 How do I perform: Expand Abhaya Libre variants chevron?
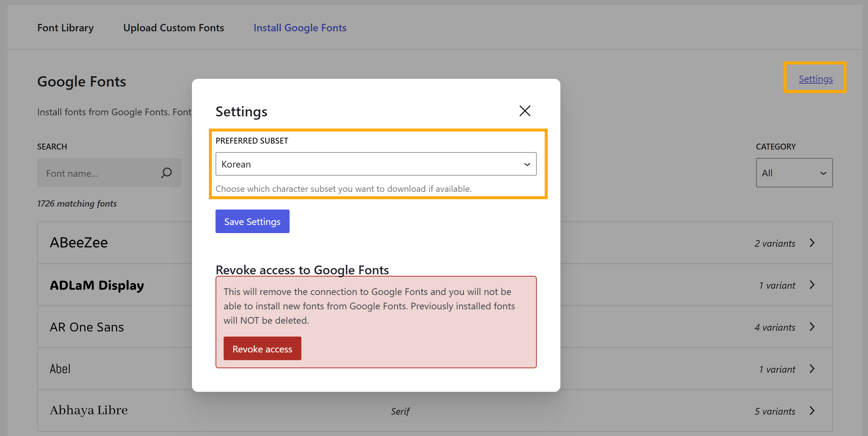coord(812,411)
